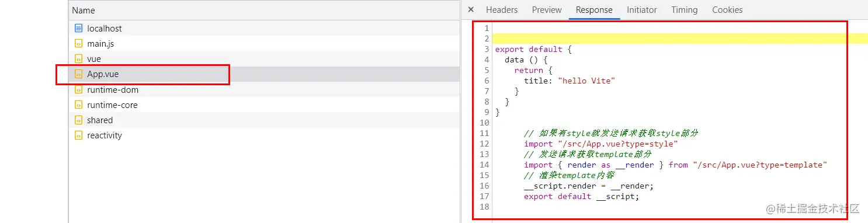This screenshot has width=868, height=223.
Task: Click the reactivity script file icon
Action: point(79,135)
